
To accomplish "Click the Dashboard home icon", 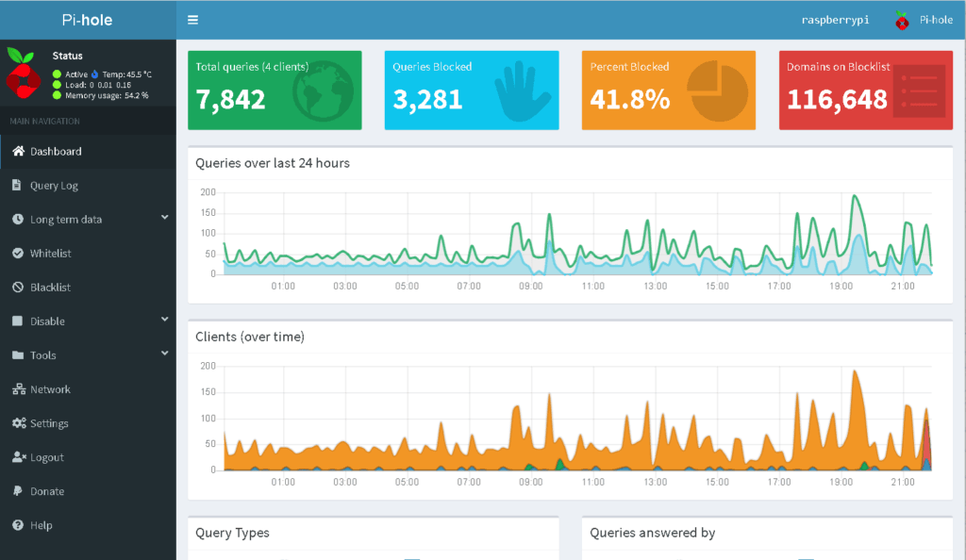I will pyautogui.click(x=19, y=151).
